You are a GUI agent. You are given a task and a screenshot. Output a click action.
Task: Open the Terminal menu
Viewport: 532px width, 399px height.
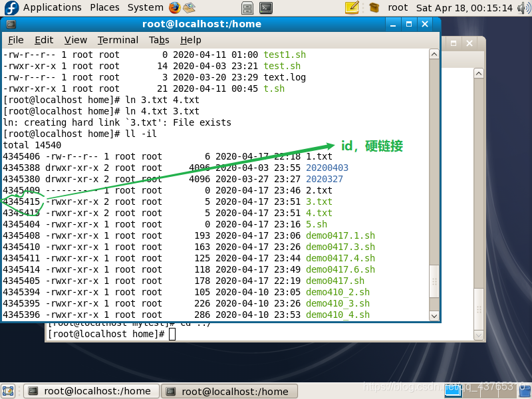point(118,40)
